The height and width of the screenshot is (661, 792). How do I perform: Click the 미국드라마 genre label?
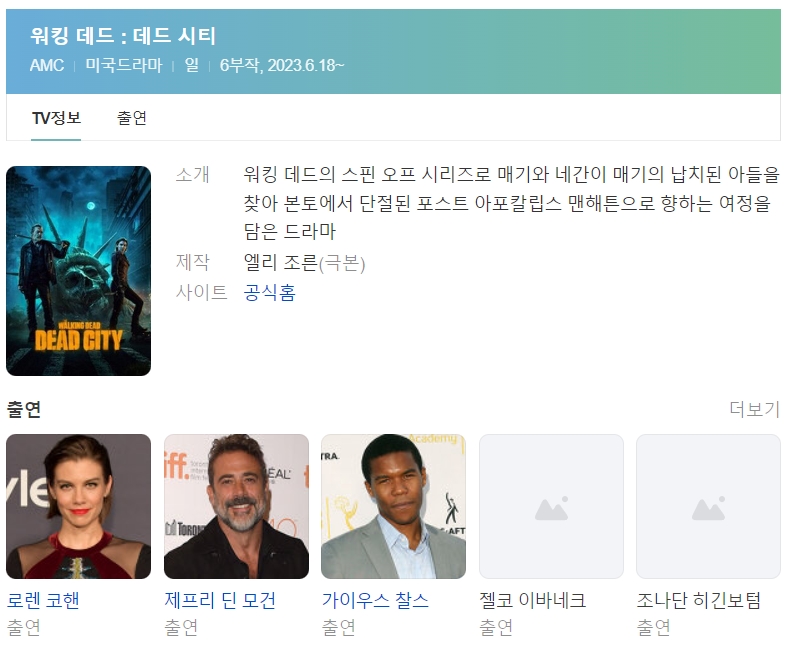124,65
